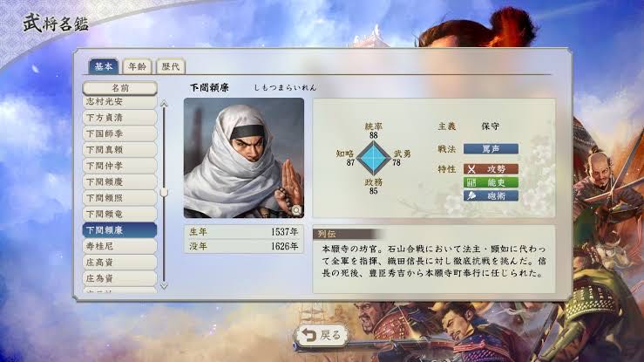Click the crossed swords 攻勢 trait icon
The image size is (644, 362).
471,169
